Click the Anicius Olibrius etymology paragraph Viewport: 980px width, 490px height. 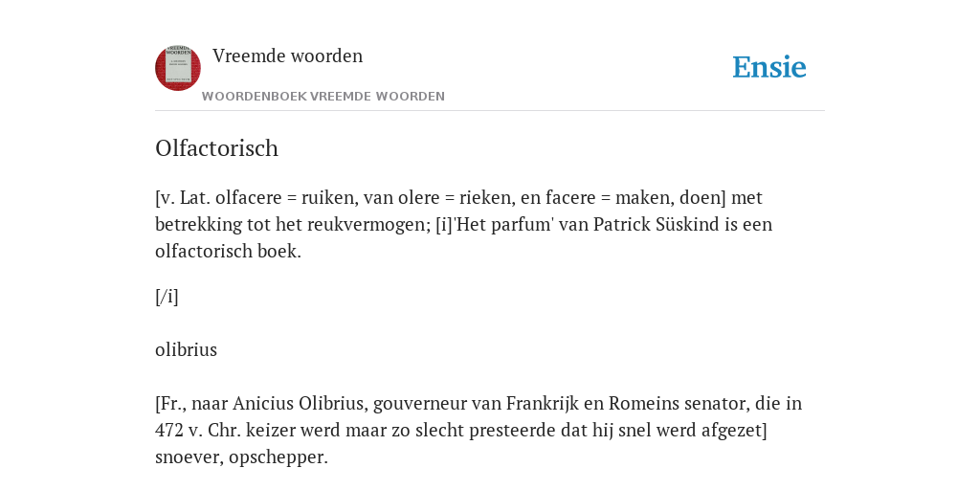479,430
